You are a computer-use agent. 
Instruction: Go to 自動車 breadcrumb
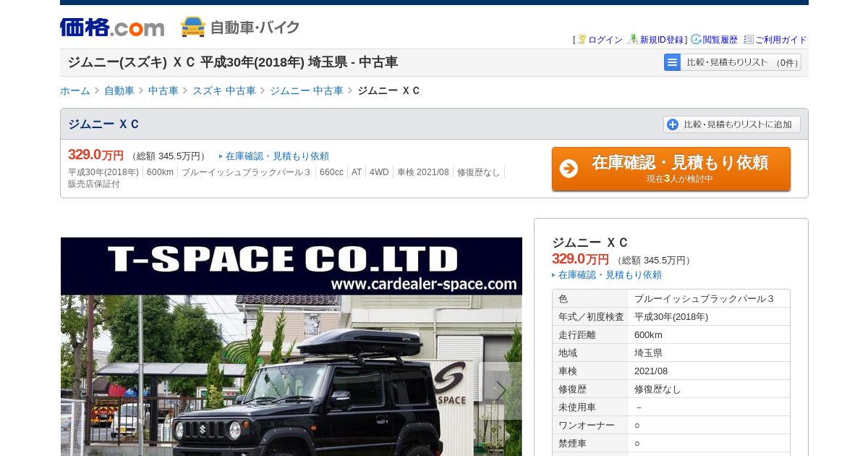pyautogui.click(x=119, y=90)
